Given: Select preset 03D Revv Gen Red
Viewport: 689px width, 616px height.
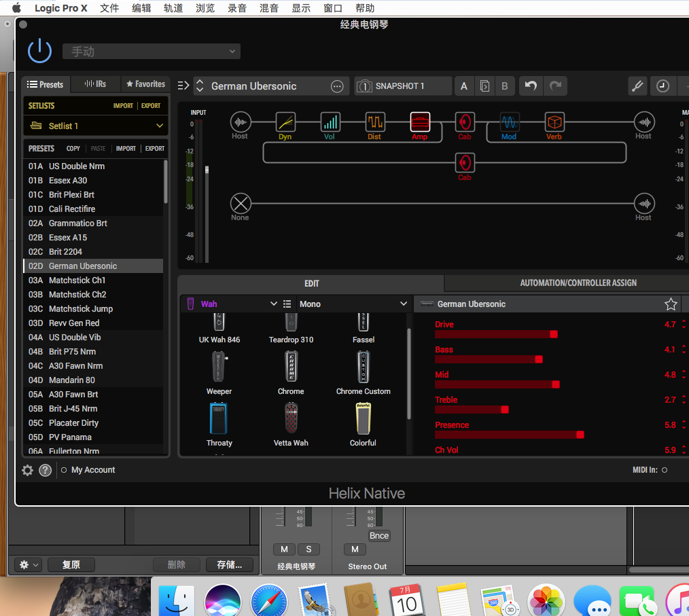Looking at the screenshot, I should click(x=93, y=323).
